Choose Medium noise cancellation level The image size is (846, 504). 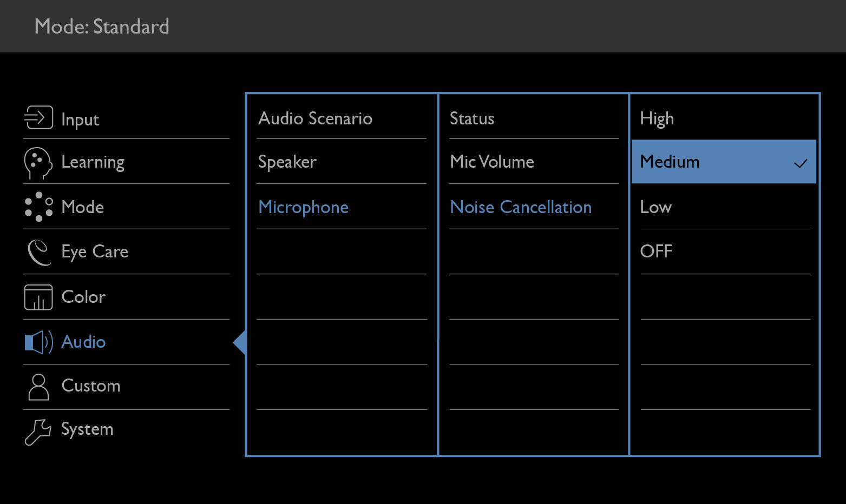pyautogui.click(x=724, y=162)
